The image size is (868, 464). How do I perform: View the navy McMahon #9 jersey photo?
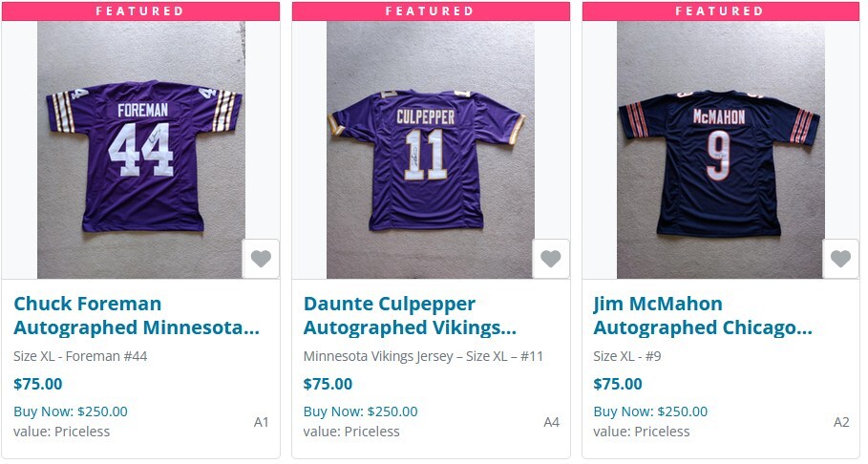(720, 149)
